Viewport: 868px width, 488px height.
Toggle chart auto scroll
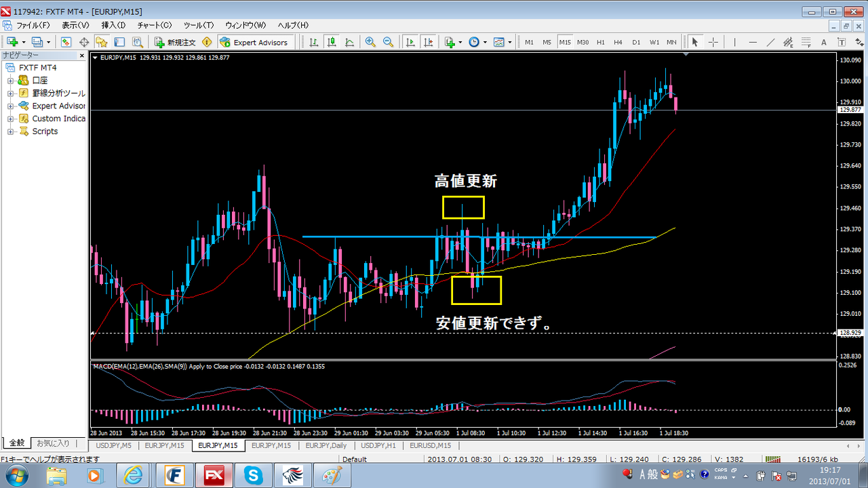410,42
